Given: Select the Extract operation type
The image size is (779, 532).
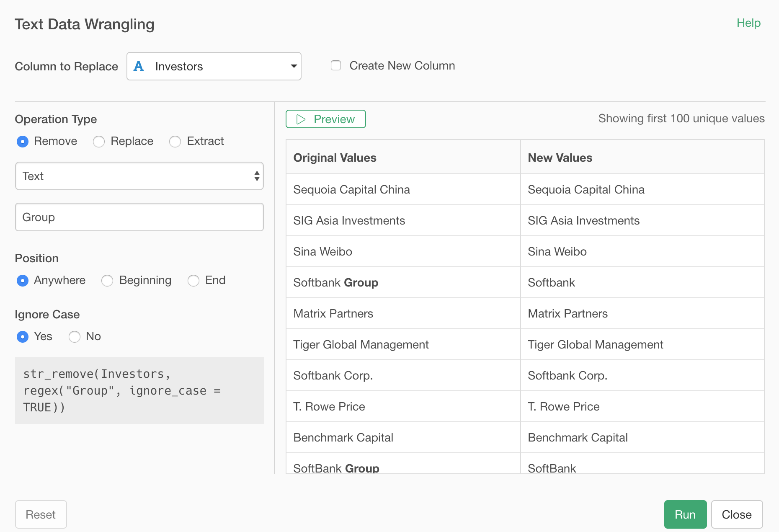Looking at the screenshot, I should click(x=175, y=142).
